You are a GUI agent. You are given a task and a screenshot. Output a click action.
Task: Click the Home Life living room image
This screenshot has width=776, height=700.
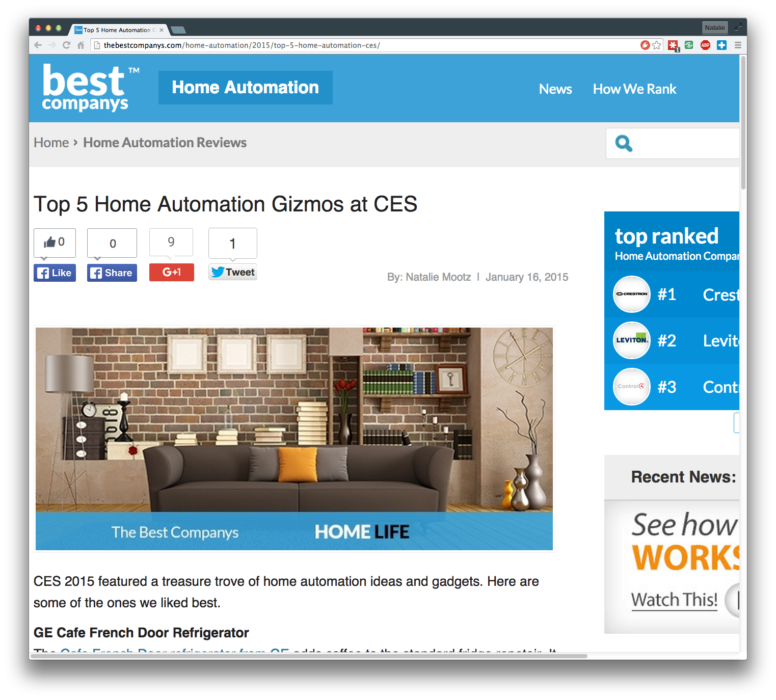294,439
